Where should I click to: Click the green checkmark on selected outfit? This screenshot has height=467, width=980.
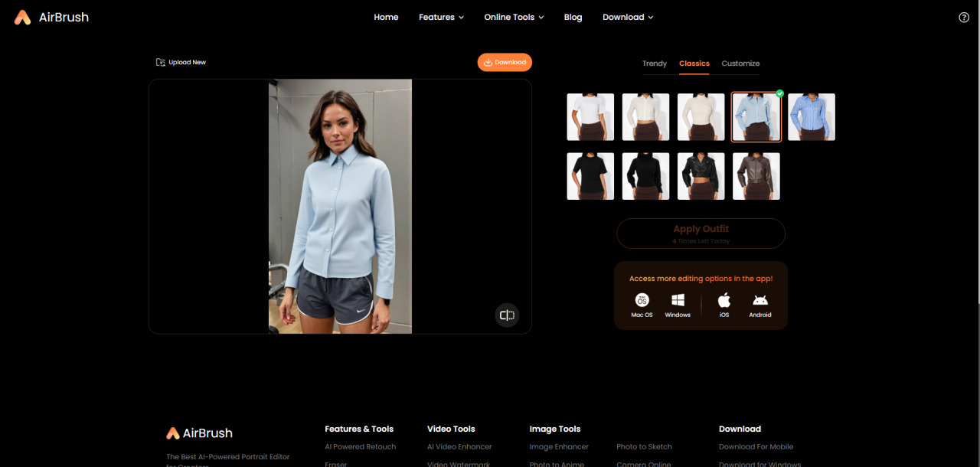pyautogui.click(x=779, y=93)
